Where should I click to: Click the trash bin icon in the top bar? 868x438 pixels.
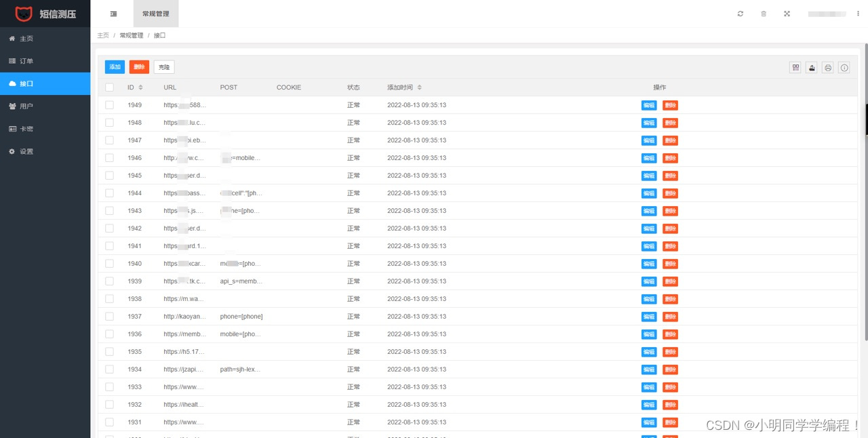pos(764,14)
